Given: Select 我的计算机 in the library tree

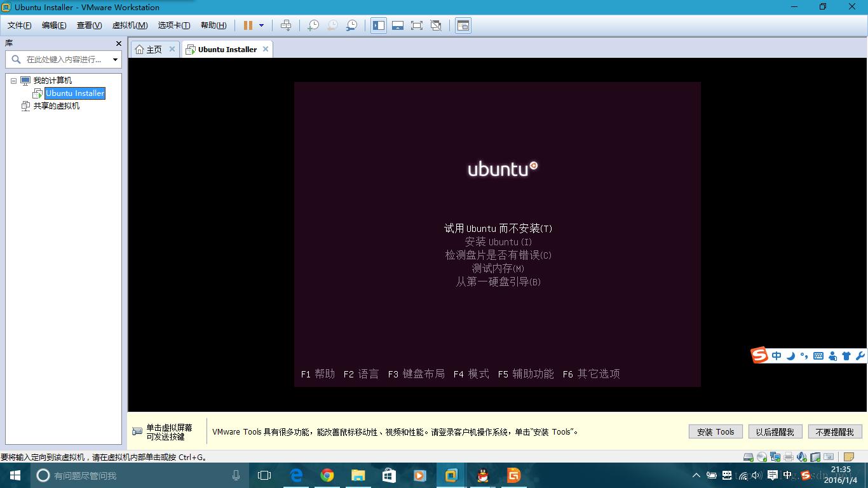Looking at the screenshot, I should [x=52, y=81].
